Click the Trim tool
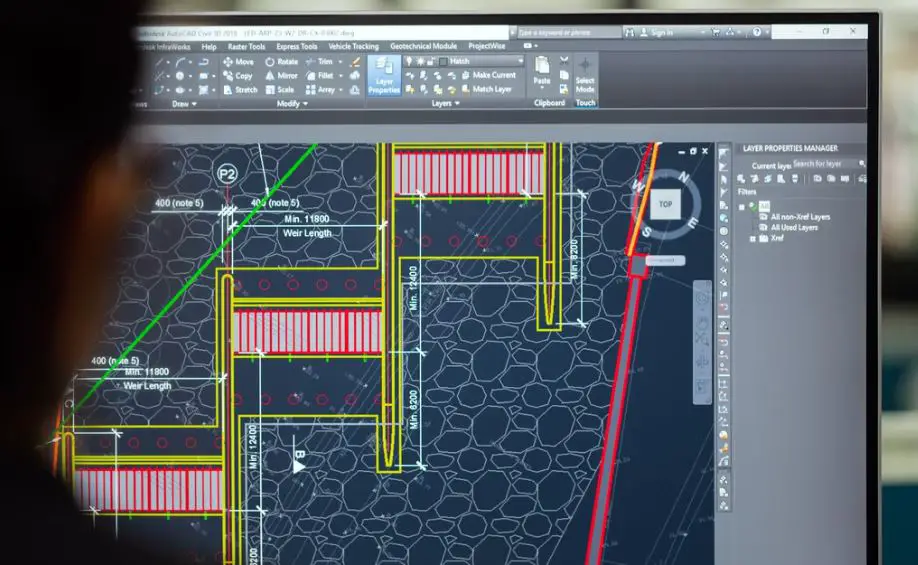 (319, 61)
